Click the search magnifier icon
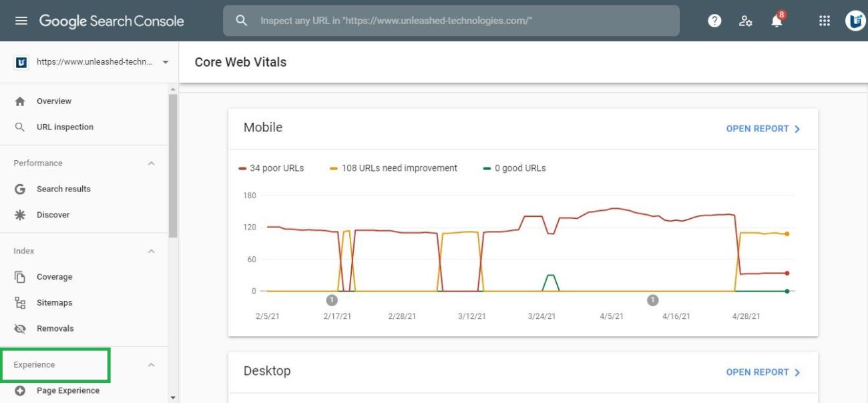Viewport: 868px width, 403px height. [242, 21]
